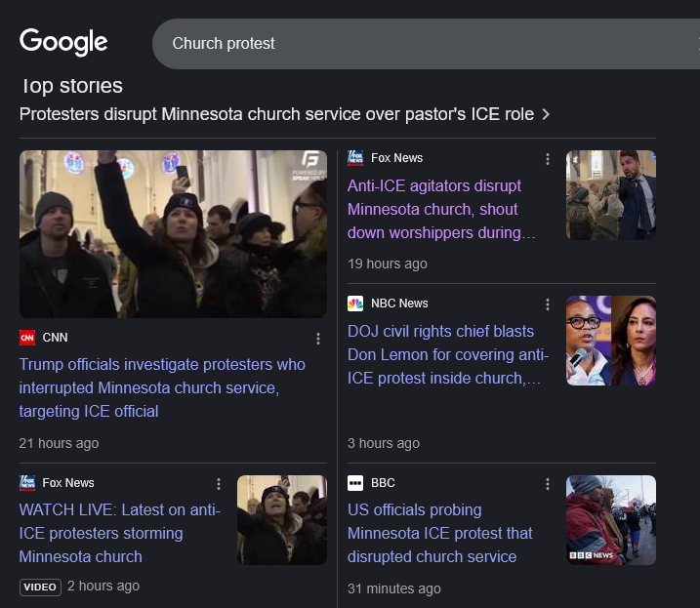Open BBC headline about US officials probing protest
The image size is (700, 608).
(439, 533)
